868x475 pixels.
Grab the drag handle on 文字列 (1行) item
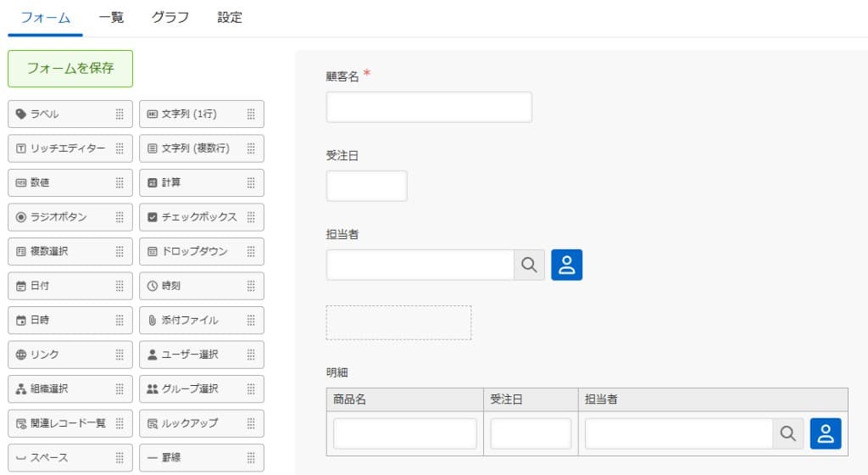point(251,114)
